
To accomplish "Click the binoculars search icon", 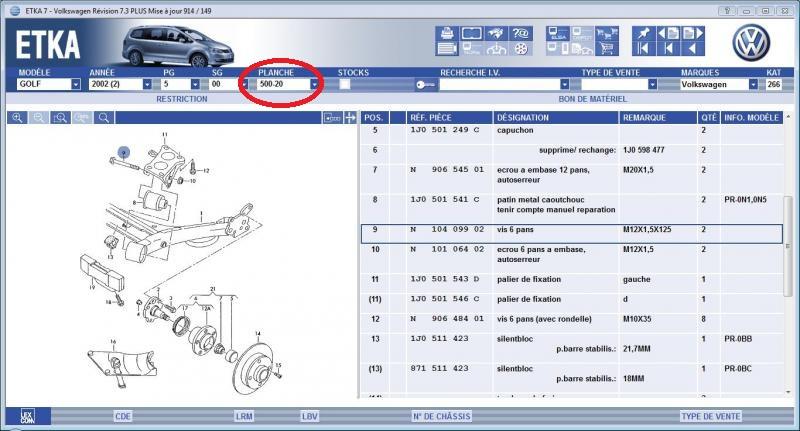I will click(496, 34).
